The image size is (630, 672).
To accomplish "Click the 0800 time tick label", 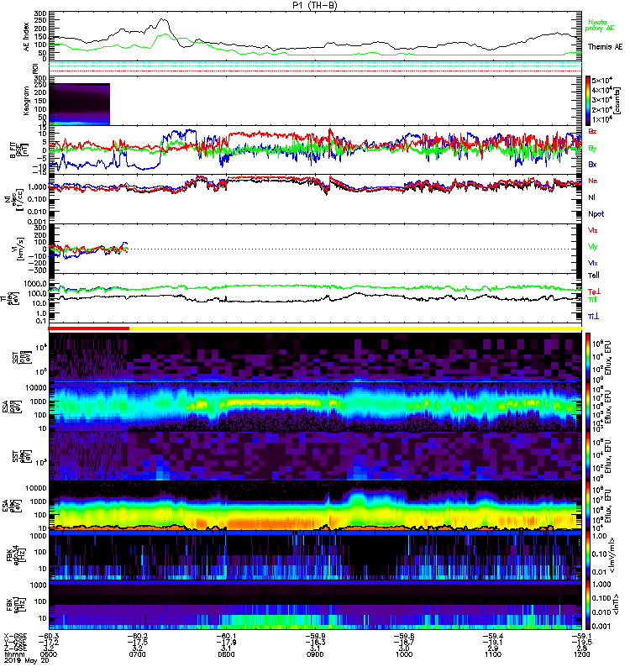I will [x=226, y=654].
